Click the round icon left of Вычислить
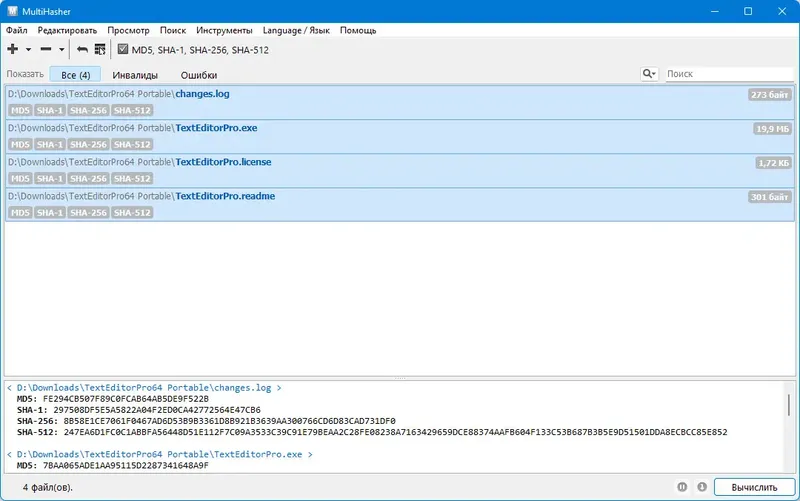The image size is (800, 501). 702,487
